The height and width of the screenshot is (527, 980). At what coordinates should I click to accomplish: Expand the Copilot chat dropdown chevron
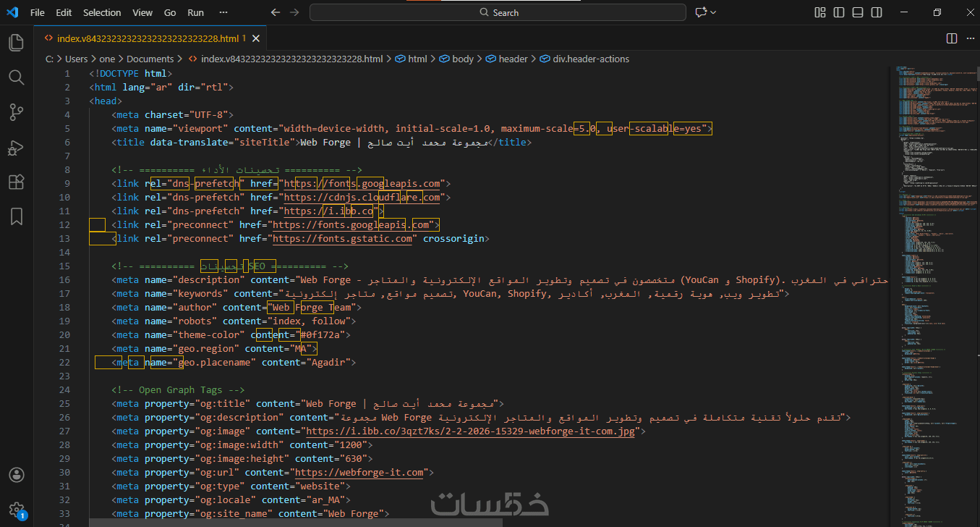click(713, 12)
